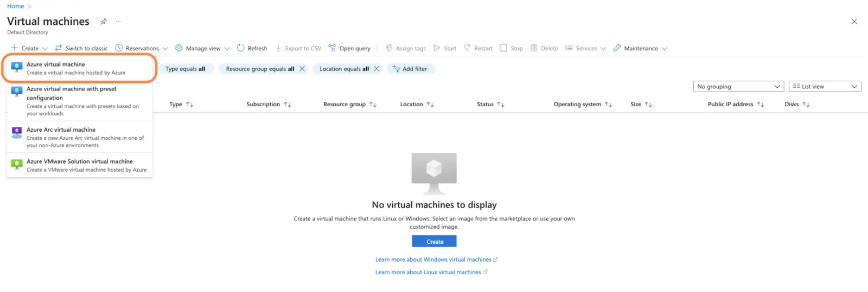This screenshot has width=868, height=292.
Task: Click the Azure VMware Solution green monitor icon
Action: (x=17, y=164)
